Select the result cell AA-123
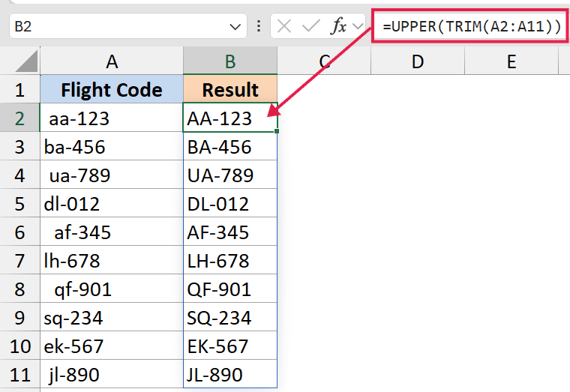The image size is (570, 392). click(230, 118)
